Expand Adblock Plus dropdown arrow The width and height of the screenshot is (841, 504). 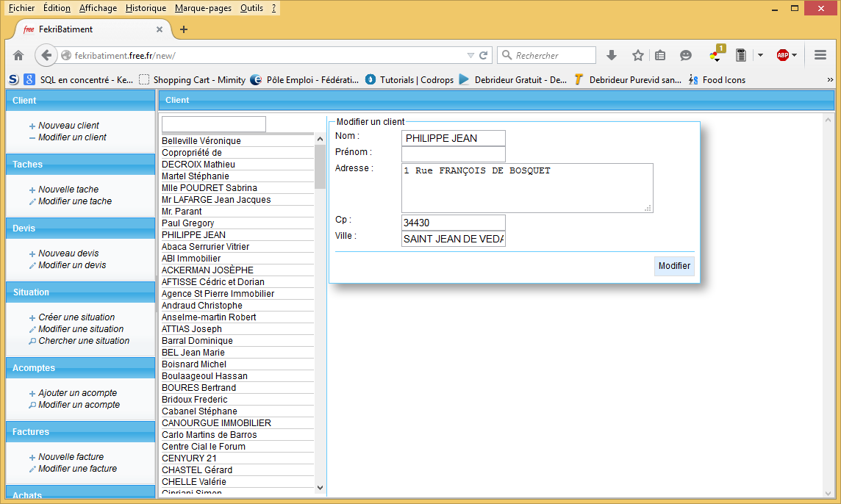[x=795, y=55]
